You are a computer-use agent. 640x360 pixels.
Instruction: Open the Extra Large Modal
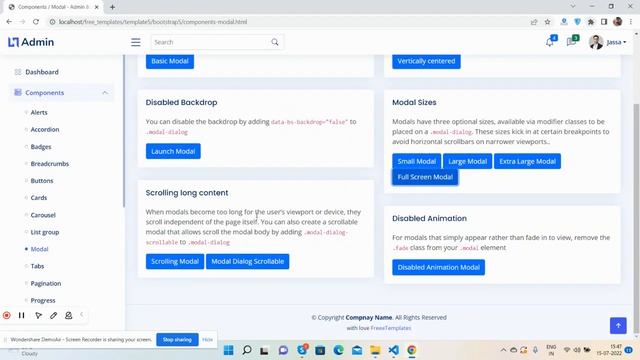(527, 161)
